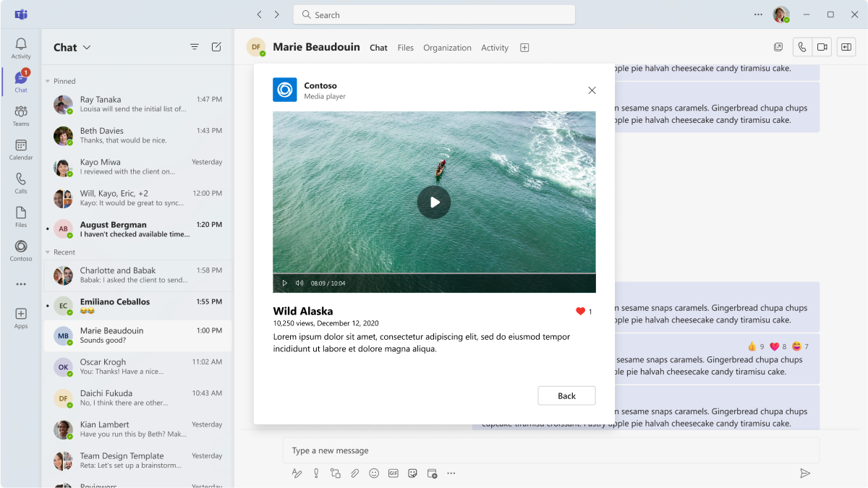
Task: Click the 'Type a new message' field
Action: (550, 450)
